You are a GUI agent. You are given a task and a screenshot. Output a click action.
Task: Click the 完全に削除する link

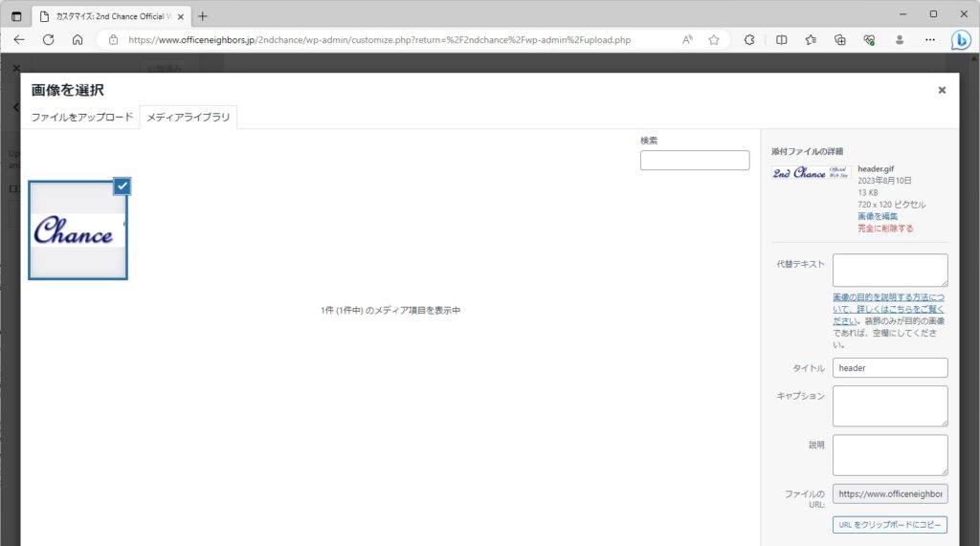pos(884,229)
